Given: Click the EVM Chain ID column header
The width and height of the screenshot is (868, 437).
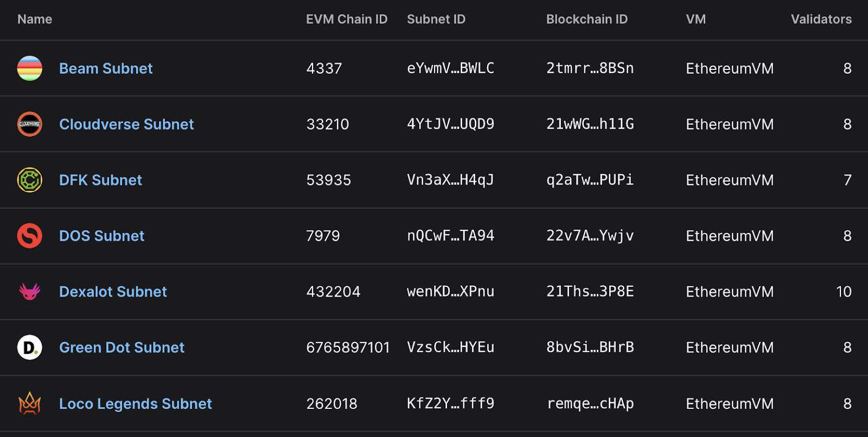Looking at the screenshot, I should tap(347, 20).
